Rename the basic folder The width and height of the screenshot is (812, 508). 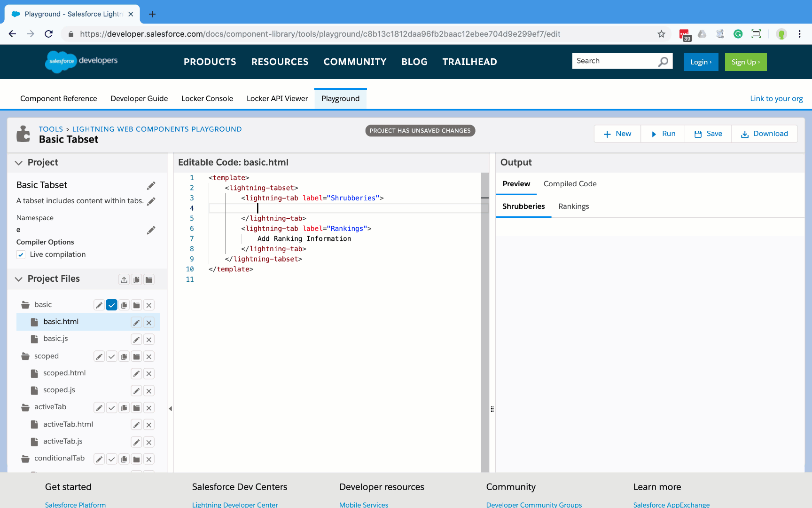(x=99, y=305)
